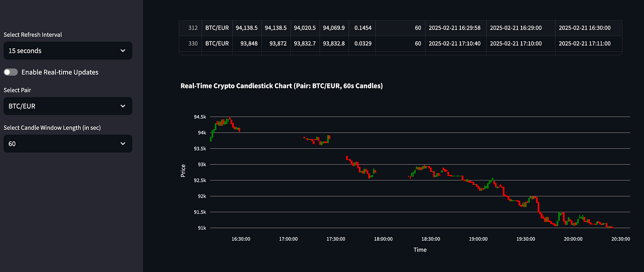Click the 92.5k price axis label
Viewport: 644px width, 272px height.
pyautogui.click(x=200, y=180)
